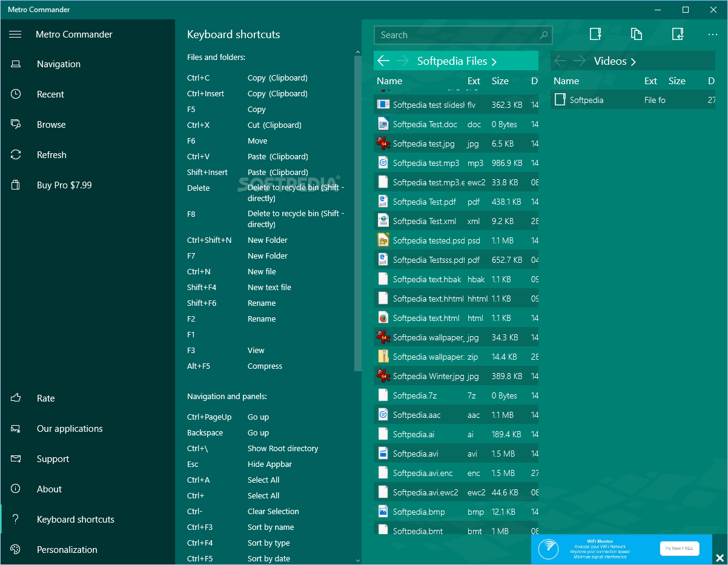Close the WiFi Monitor ad
728x565 pixels.
point(720,558)
